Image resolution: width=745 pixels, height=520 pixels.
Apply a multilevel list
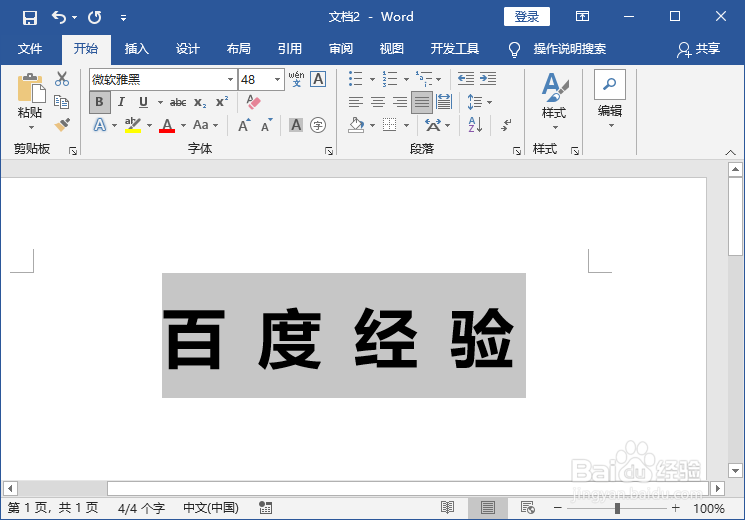pyautogui.click(x=424, y=79)
